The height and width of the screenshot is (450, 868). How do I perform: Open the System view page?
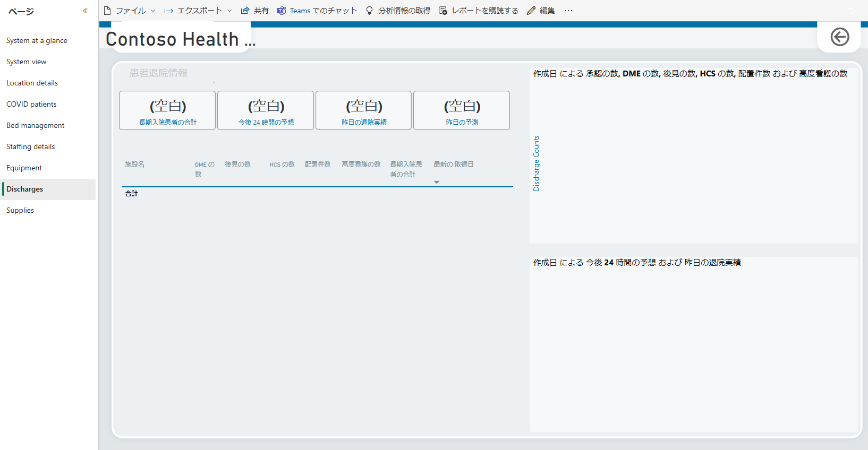pos(48,62)
